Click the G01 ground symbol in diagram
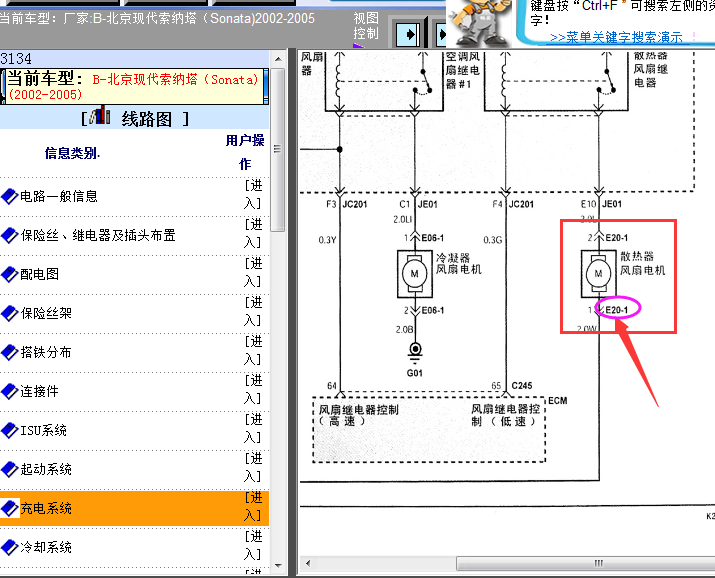The width and height of the screenshot is (715, 578). [x=415, y=354]
